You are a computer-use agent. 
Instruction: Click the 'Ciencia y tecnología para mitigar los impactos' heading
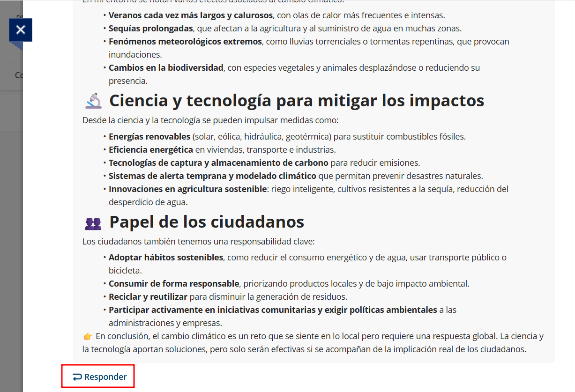click(296, 101)
